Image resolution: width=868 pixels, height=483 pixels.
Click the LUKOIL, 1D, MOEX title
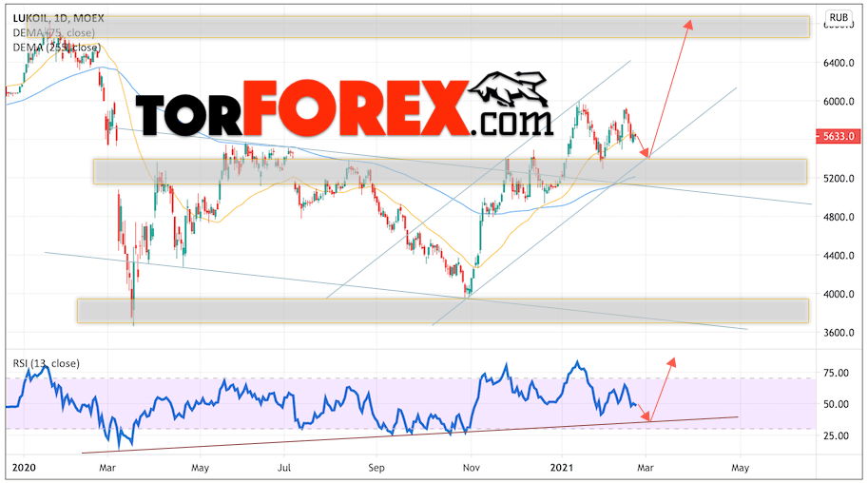pos(58,18)
